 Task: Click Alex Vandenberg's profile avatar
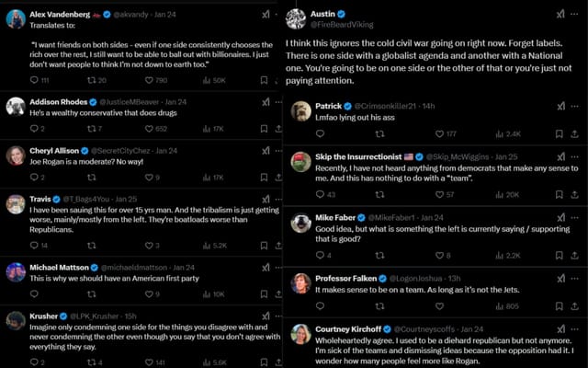click(x=16, y=20)
